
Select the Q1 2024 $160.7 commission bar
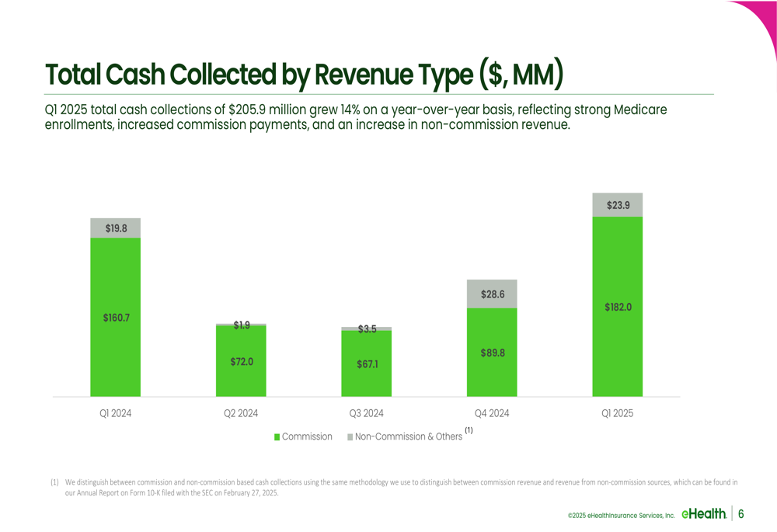116,317
